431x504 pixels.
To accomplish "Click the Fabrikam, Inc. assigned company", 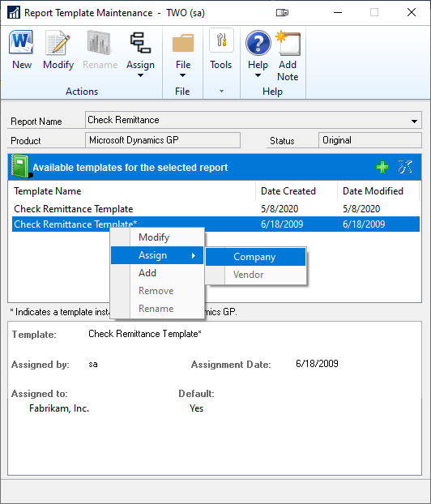I will (x=59, y=408).
